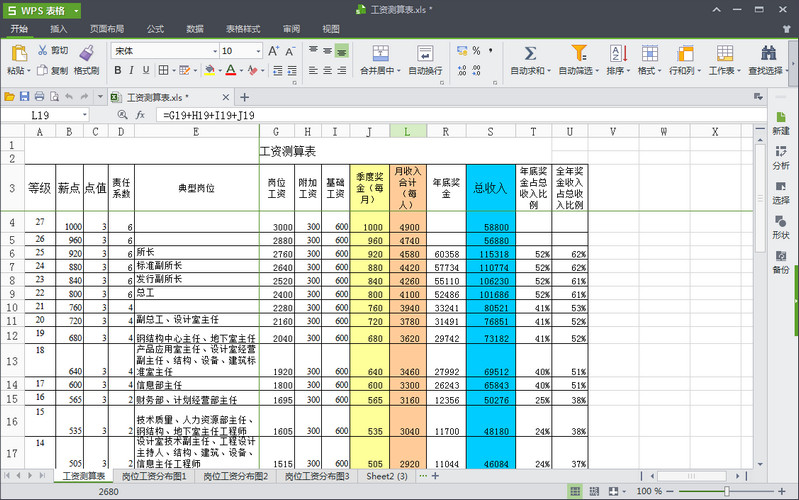
Task: Toggle italic formatting
Action: [132, 70]
